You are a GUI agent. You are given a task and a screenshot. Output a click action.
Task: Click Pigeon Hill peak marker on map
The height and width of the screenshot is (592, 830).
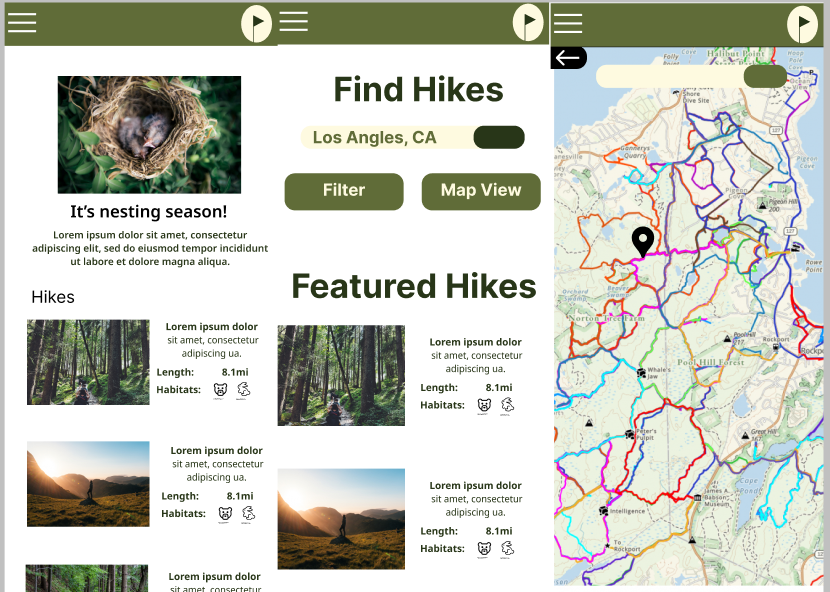[x=762, y=205]
